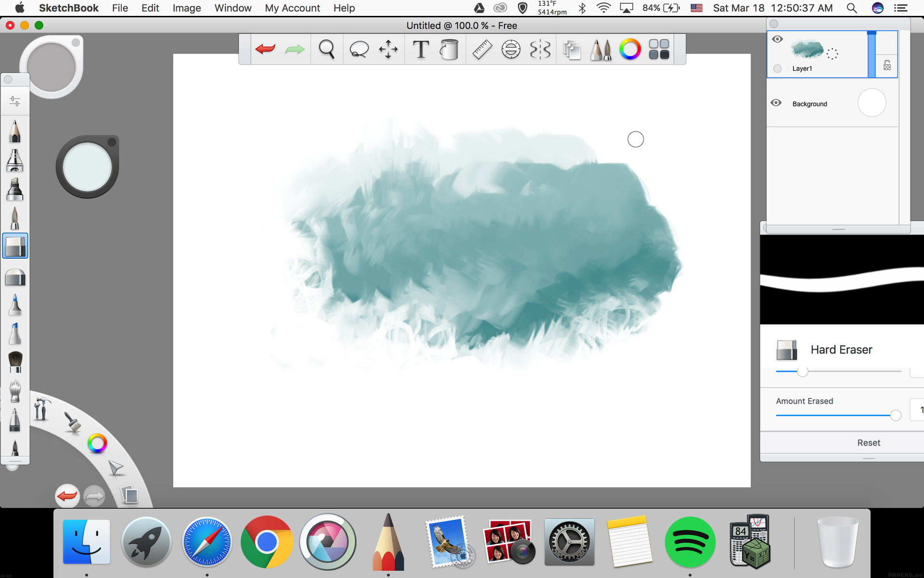924x578 pixels.
Task: Click the lagoon red undo button
Action: (x=67, y=495)
